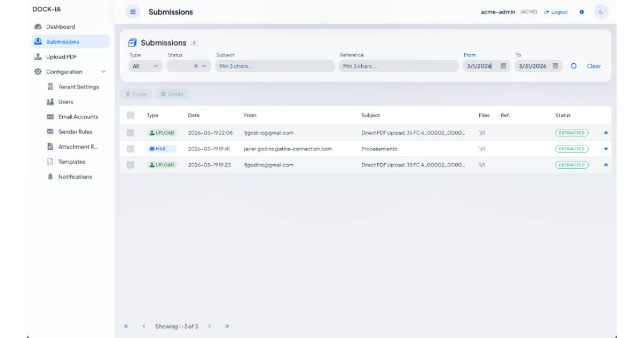Sort by the Date column header

(x=194, y=115)
